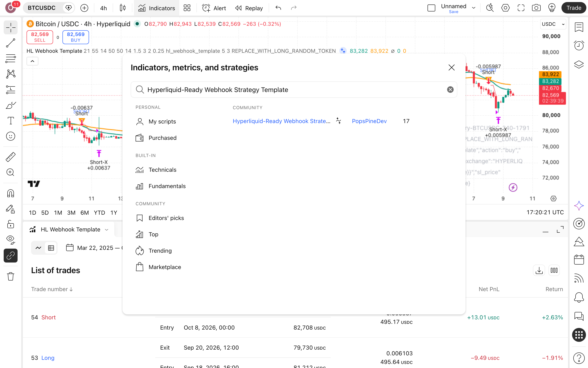Open the watchlist panel icon
The height and width of the screenshot is (368, 588).
pyautogui.click(x=579, y=27)
